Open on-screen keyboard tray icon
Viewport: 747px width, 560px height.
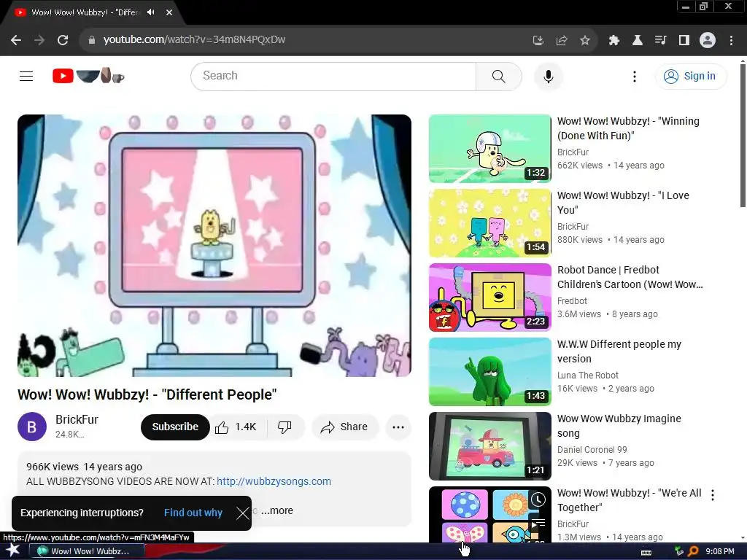click(x=646, y=553)
